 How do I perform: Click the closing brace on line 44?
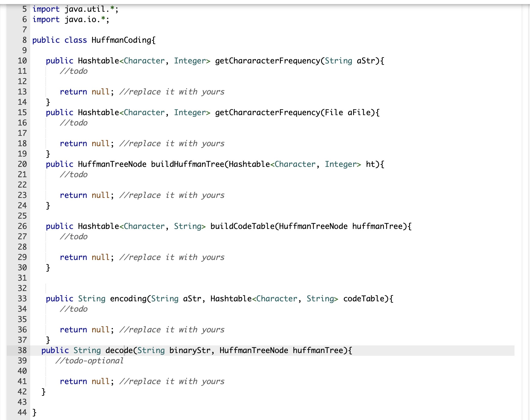(x=35, y=412)
